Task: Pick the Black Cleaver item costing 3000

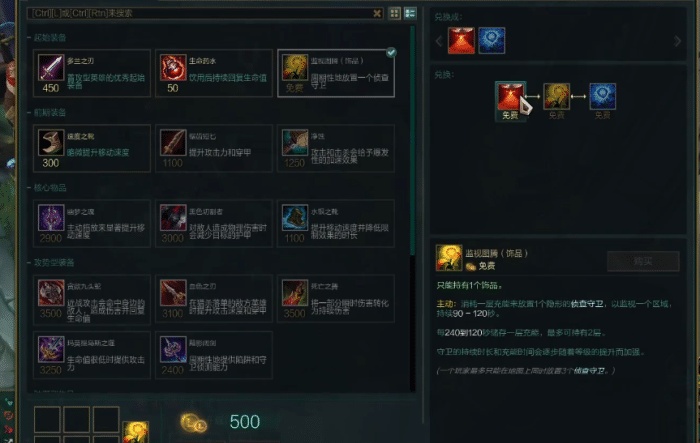Action: [214, 224]
